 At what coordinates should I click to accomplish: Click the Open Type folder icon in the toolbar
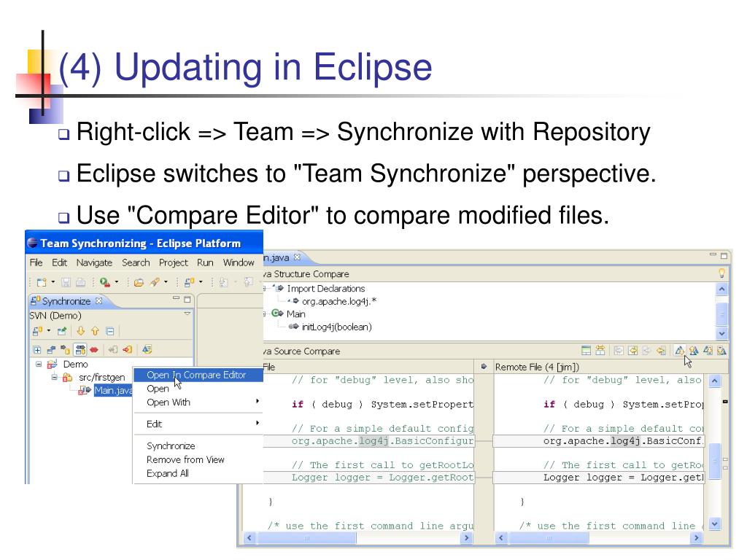(139, 282)
